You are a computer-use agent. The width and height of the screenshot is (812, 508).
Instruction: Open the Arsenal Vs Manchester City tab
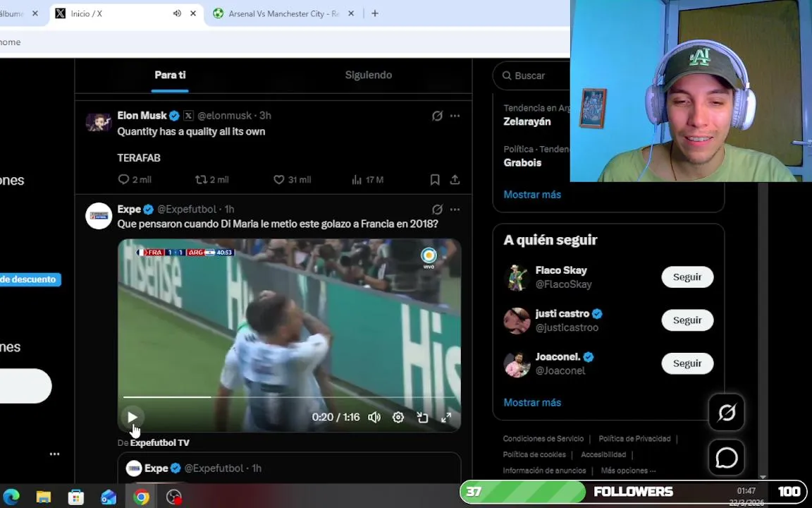click(x=283, y=13)
